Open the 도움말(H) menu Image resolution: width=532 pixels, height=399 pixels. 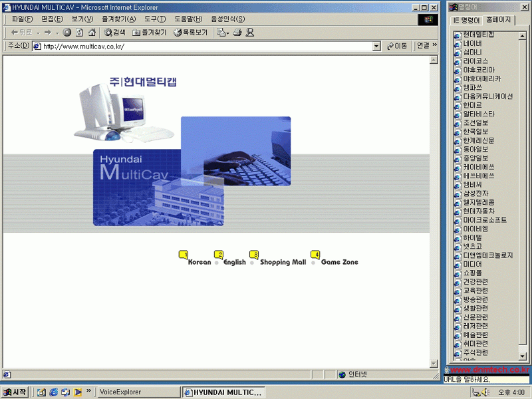coord(188,19)
